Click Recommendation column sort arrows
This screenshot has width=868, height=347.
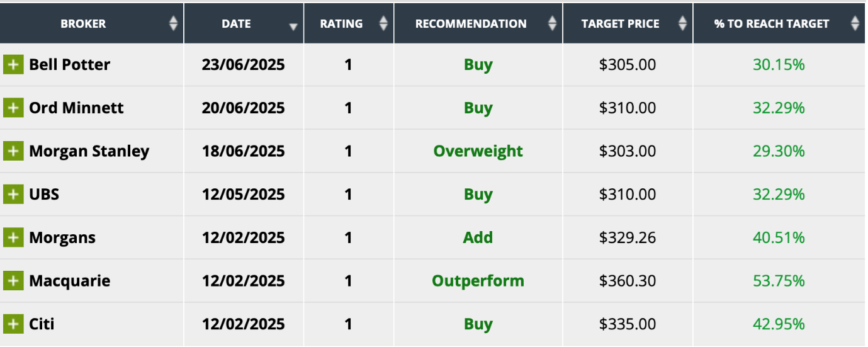[552, 24]
